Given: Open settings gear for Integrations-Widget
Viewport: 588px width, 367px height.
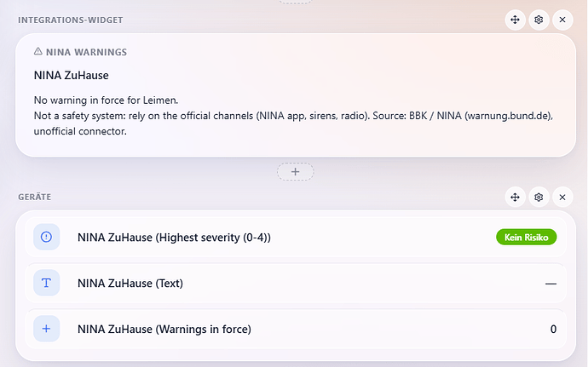Looking at the screenshot, I should pyautogui.click(x=539, y=20).
